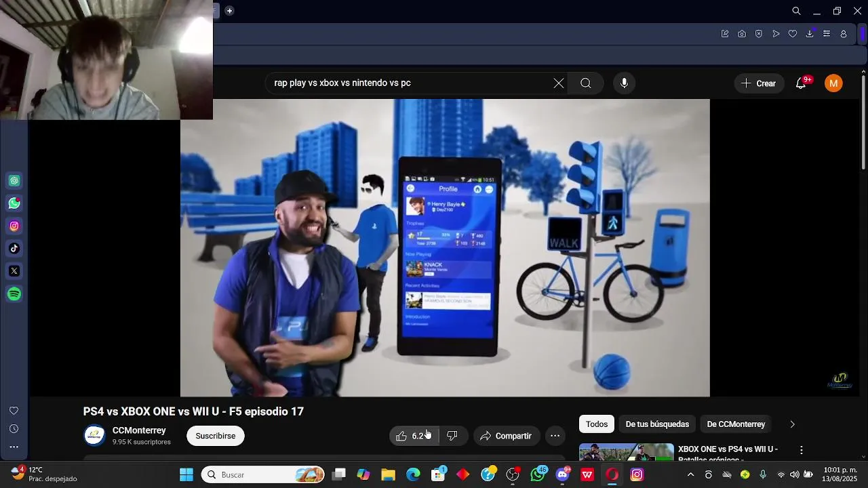Select the Todos filter chip

click(x=597, y=424)
